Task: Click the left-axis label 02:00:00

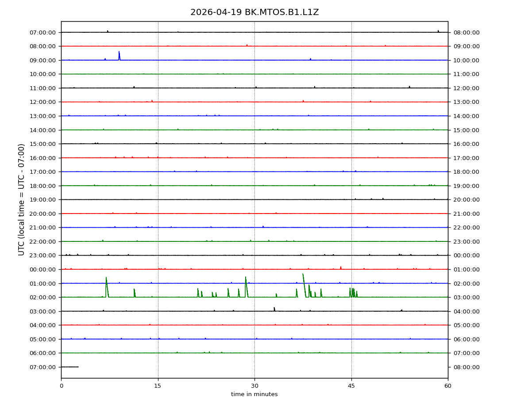Action: click(x=43, y=297)
